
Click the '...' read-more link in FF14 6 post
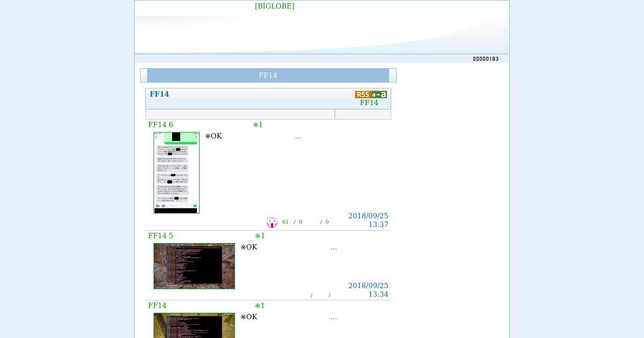pos(298,136)
